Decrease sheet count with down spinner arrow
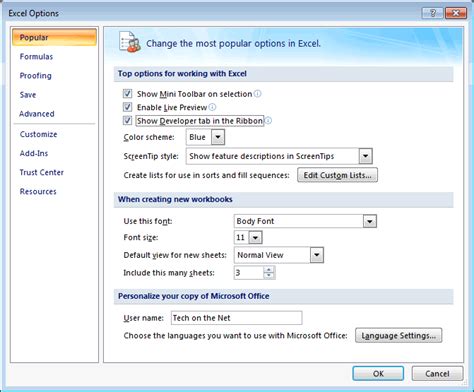 pos(269,276)
